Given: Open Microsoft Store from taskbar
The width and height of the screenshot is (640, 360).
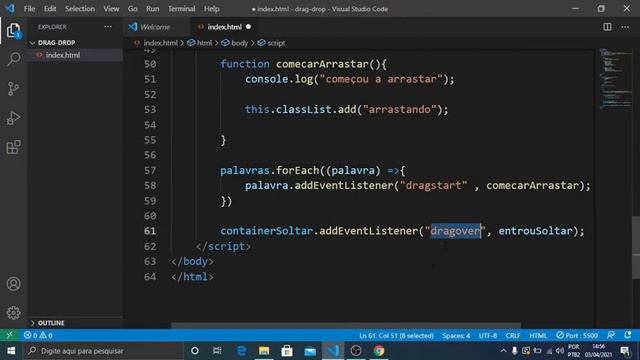Looking at the screenshot, I should [287, 351].
